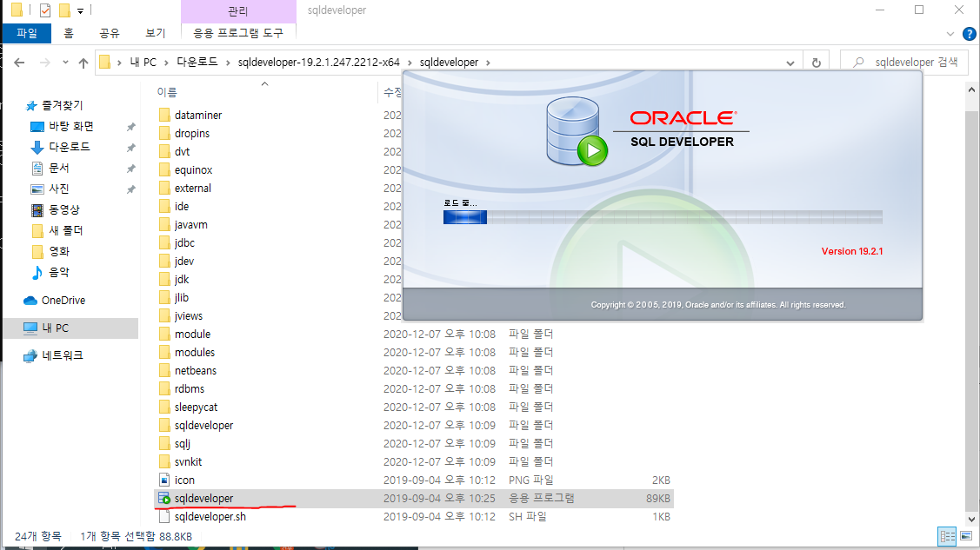Go back to previous folder

[x=19, y=63]
